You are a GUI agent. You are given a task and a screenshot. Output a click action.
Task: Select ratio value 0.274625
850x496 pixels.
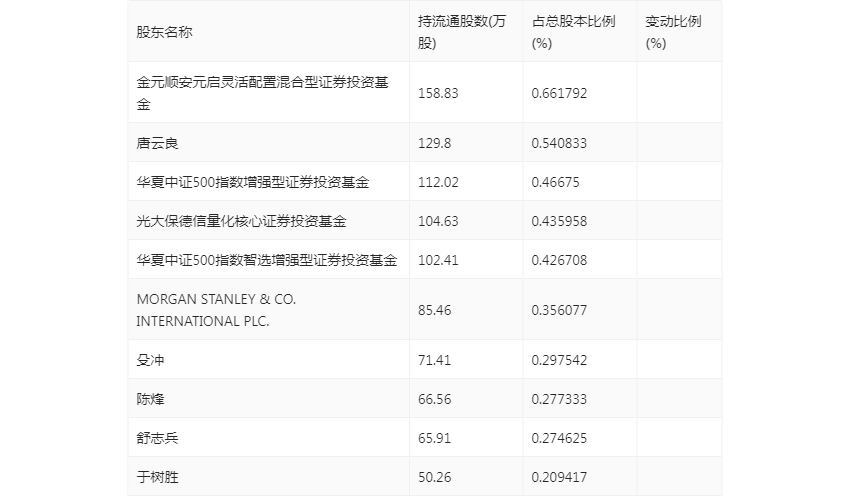pos(559,438)
